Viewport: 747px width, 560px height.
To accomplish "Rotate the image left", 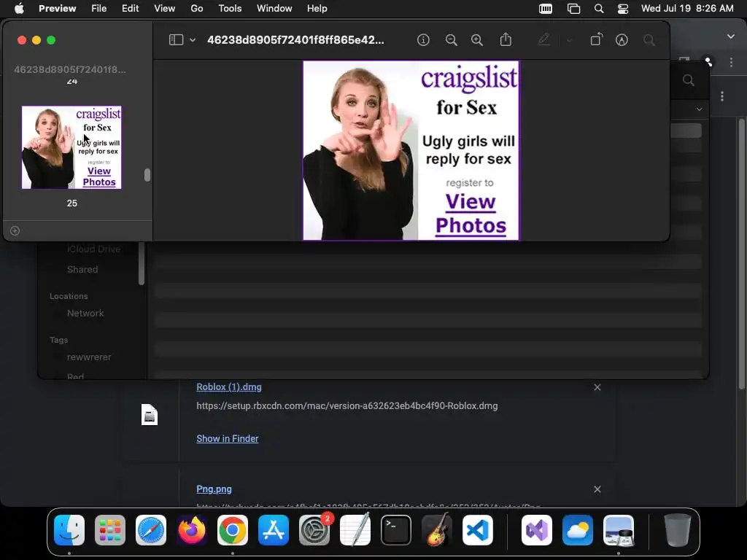I will [x=596, y=39].
